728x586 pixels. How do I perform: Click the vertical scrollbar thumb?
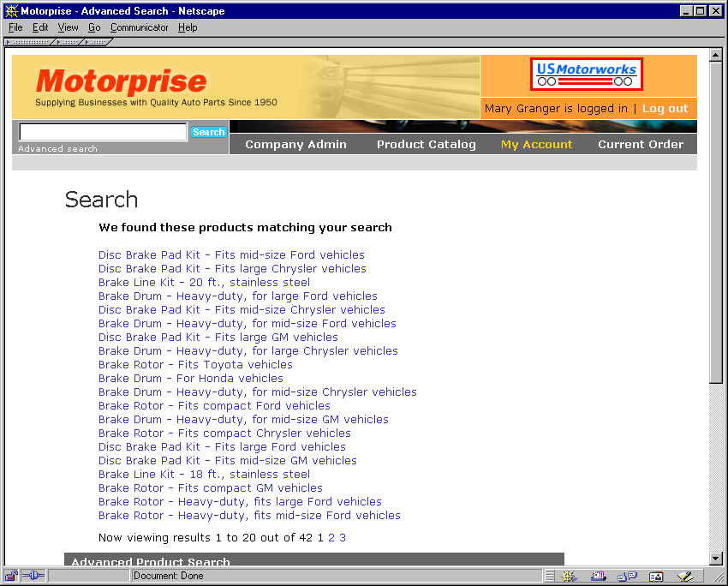(715, 222)
